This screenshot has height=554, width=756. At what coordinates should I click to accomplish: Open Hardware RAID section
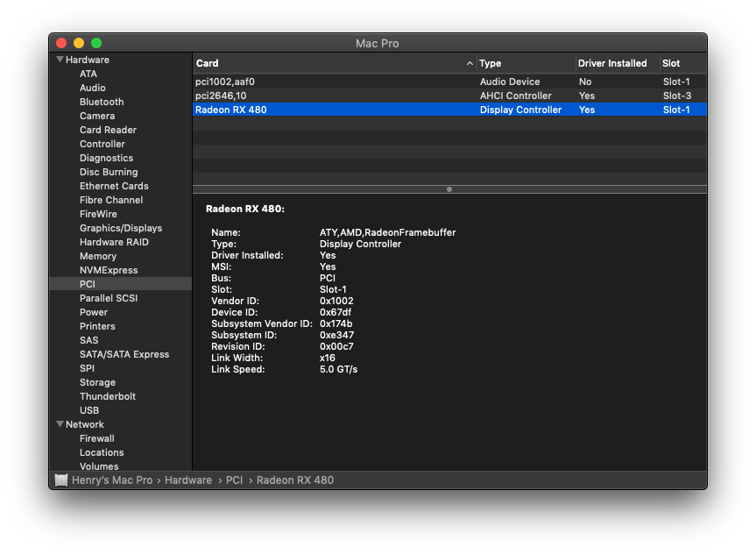click(114, 242)
